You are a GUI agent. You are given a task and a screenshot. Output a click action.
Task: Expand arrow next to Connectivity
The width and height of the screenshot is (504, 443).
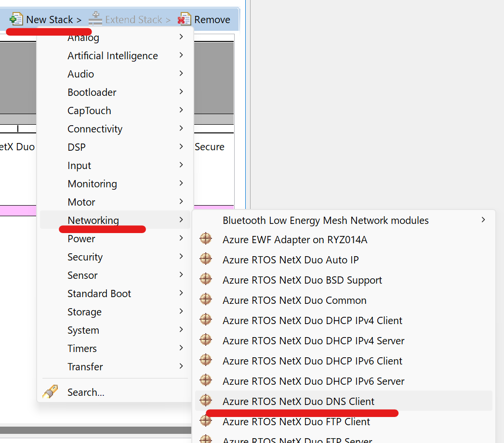pos(181,129)
